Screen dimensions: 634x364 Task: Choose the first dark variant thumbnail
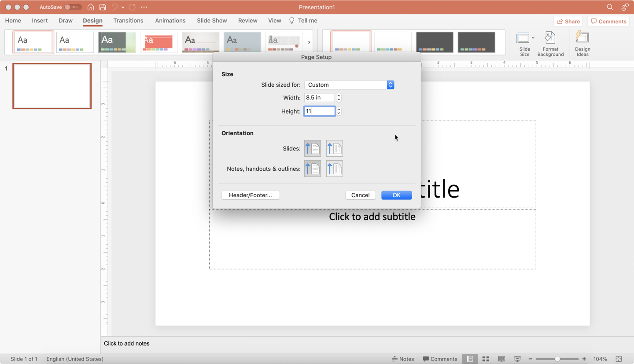click(435, 42)
